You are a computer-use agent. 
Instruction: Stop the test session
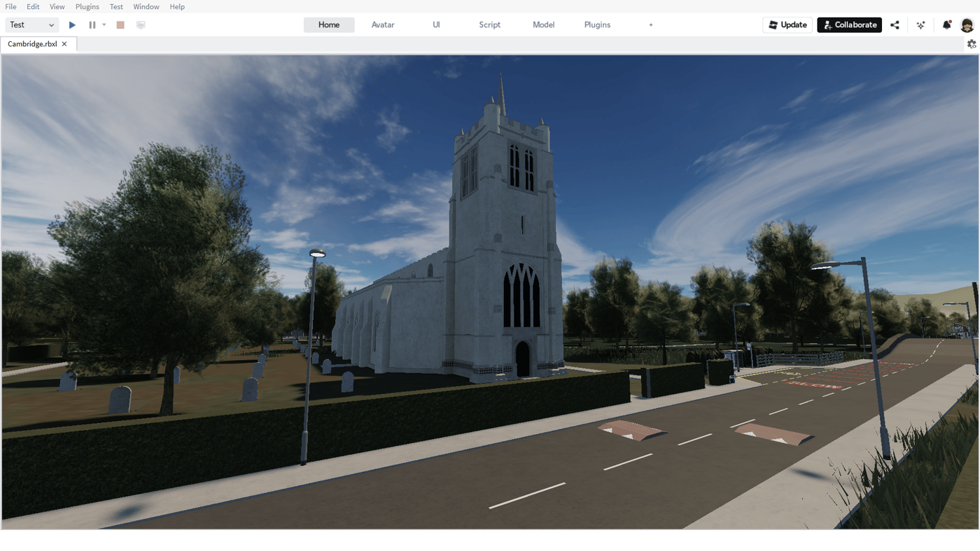coord(120,25)
